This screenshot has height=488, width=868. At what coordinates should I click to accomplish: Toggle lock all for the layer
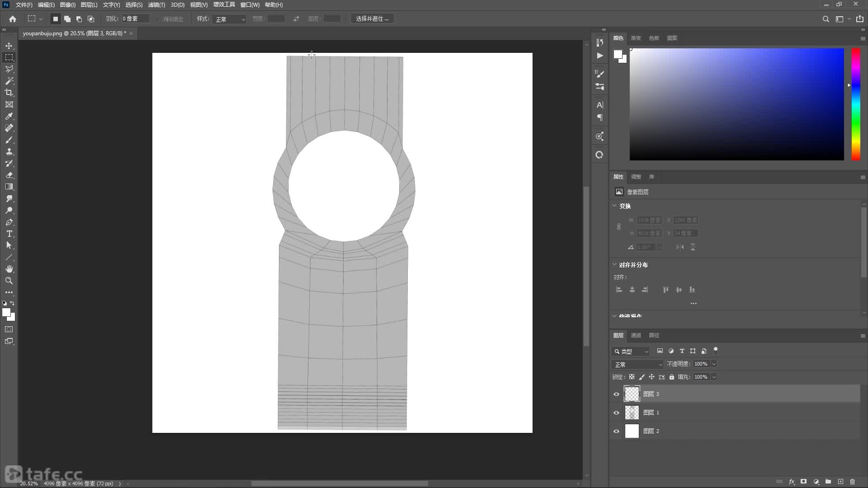672,377
